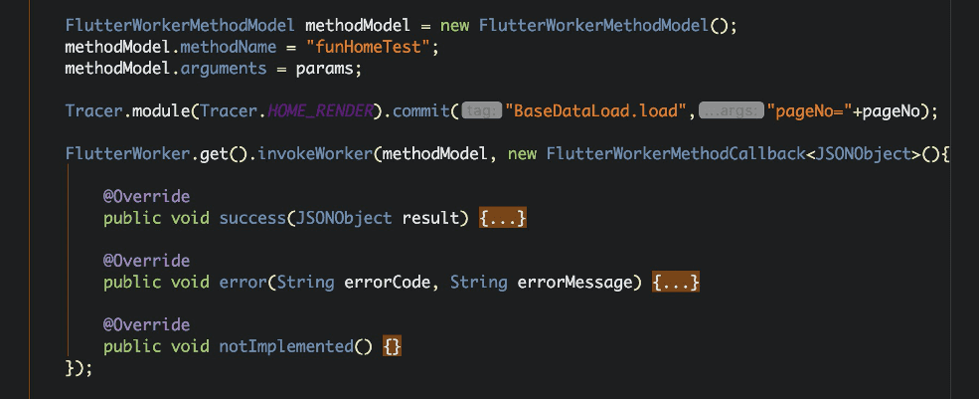Click the commit method call
Screen dimensions: 980x400
coord(422,111)
